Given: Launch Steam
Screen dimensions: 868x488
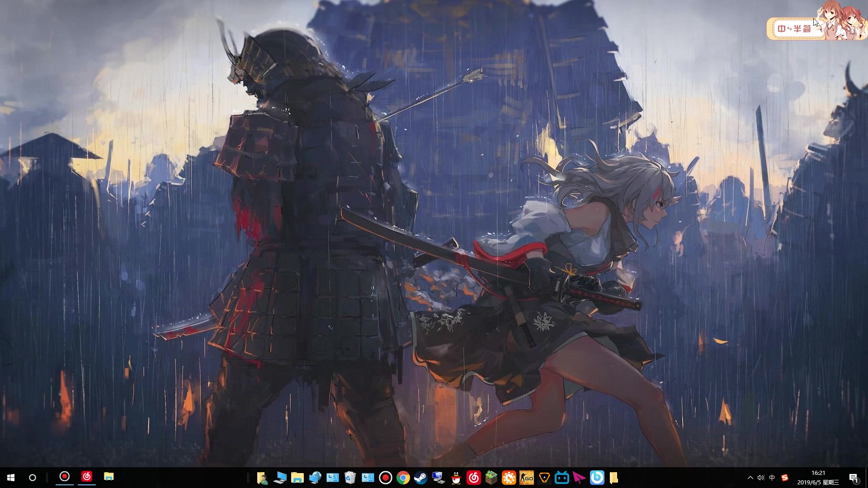Looking at the screenshot, I should pos(420,478).
